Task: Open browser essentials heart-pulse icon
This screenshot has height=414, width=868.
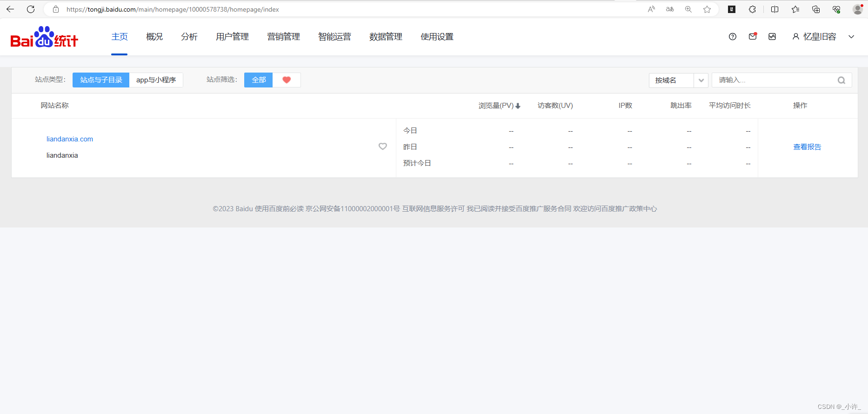Action: (x=836, y=9)
